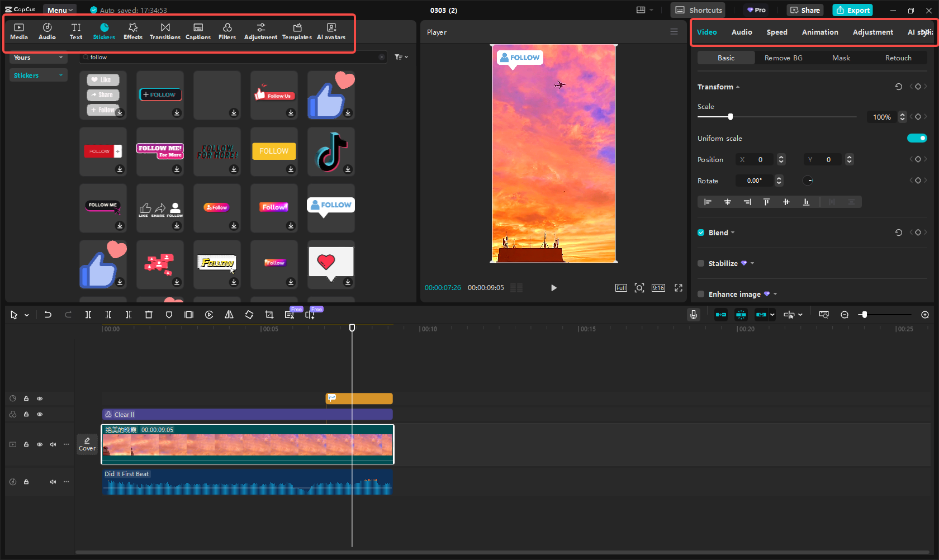
Task: Click the Undo arrow in timeline toolbar
Action: point(48,315)
